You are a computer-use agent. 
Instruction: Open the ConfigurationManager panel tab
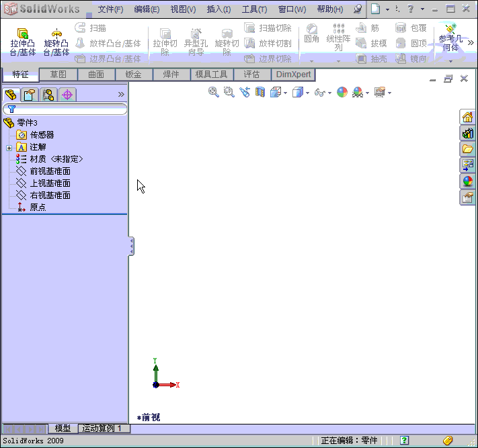tap(48, 95)
